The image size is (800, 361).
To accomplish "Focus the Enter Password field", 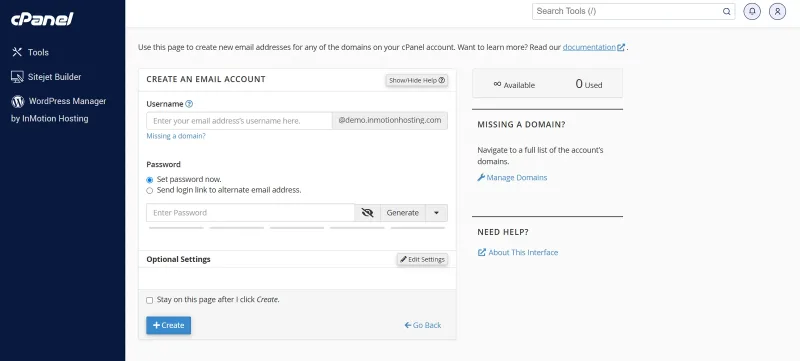I will tap(250, 213).
